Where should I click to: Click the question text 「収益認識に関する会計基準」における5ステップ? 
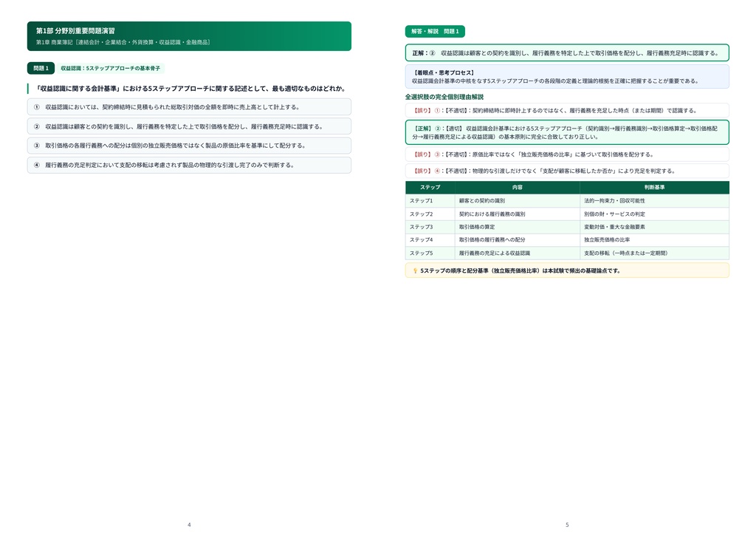(x=191, y=89)
